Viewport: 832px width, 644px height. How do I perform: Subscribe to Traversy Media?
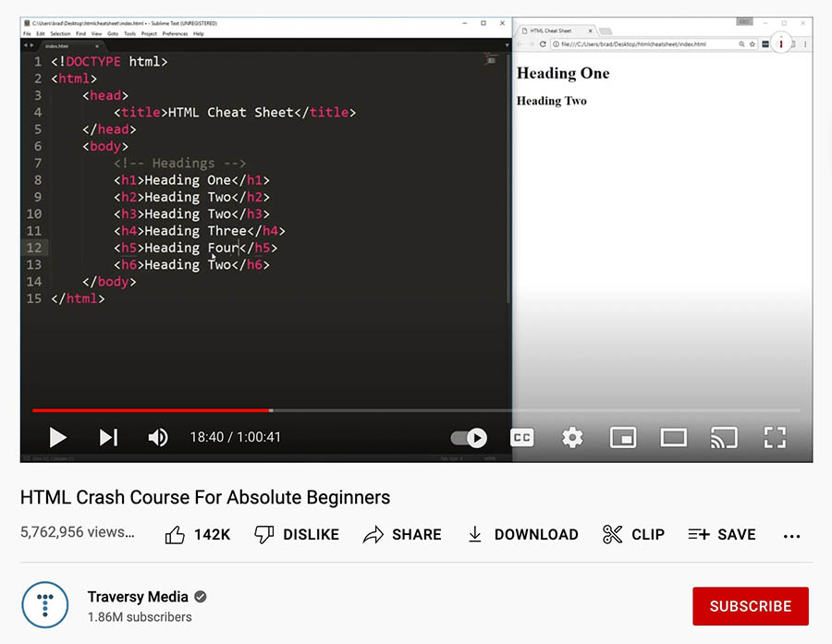click(x=750, y=606)
